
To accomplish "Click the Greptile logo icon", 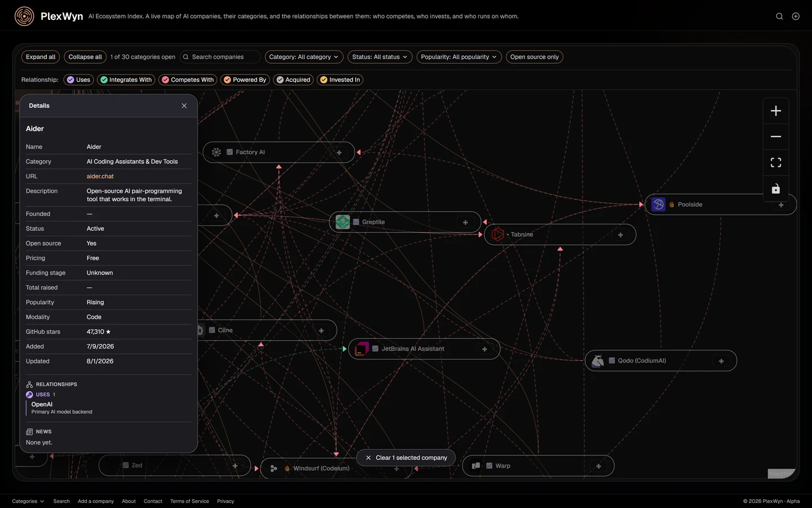I will [343, 222].
